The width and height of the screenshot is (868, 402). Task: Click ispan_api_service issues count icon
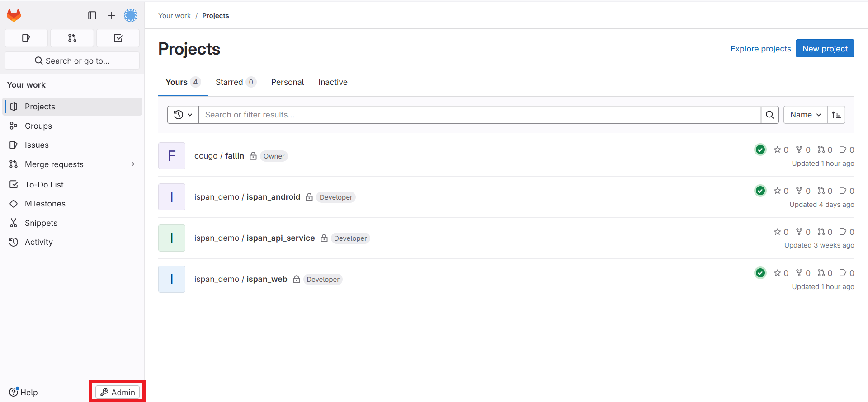847,232
